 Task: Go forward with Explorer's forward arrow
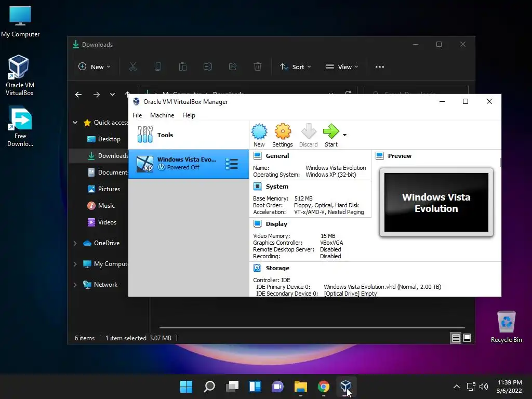tap(97, 95)
